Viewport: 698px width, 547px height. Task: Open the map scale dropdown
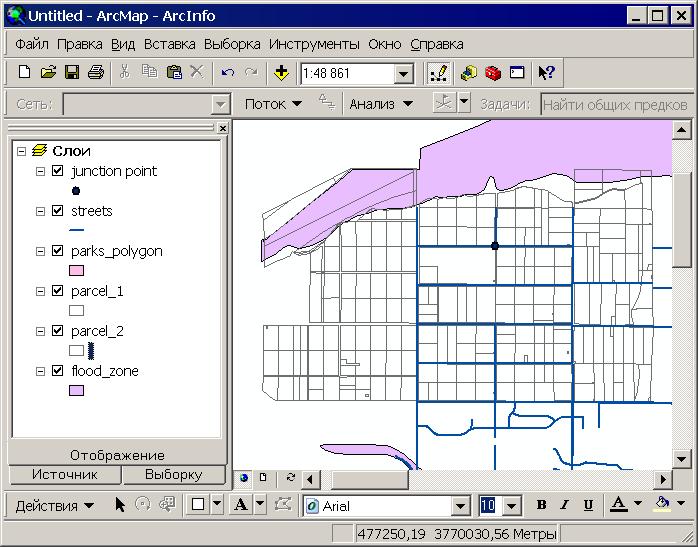point(404,73)
